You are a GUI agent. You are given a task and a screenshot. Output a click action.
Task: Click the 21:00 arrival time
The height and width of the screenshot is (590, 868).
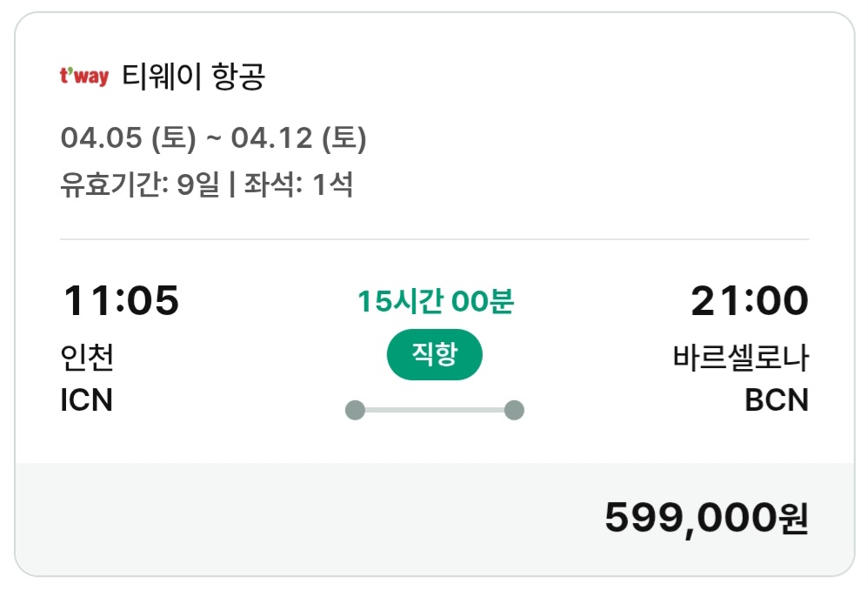[x=749, y=301]
